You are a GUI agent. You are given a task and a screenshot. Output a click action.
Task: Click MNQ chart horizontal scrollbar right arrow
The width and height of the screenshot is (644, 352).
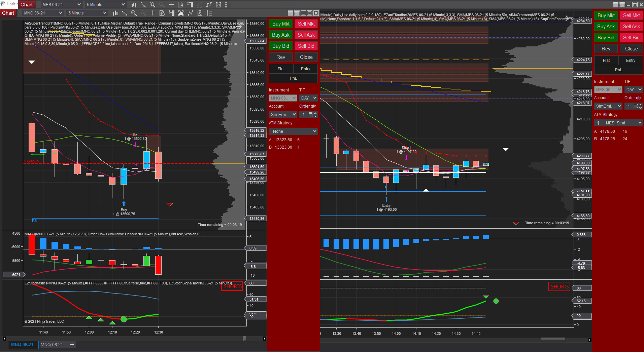coord(265,339)
